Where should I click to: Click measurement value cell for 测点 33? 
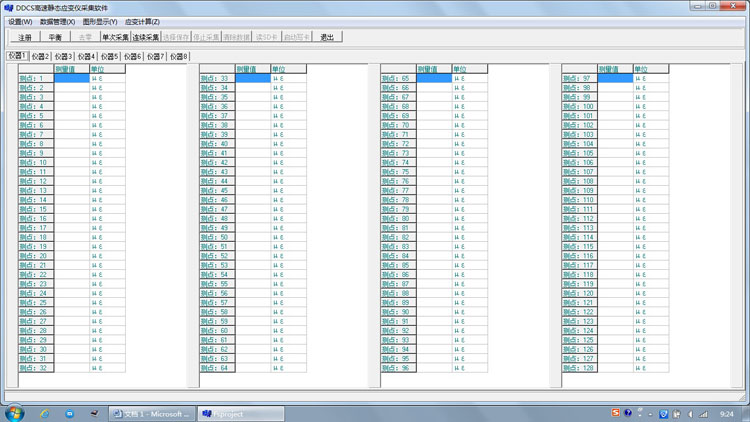point(253,78)
